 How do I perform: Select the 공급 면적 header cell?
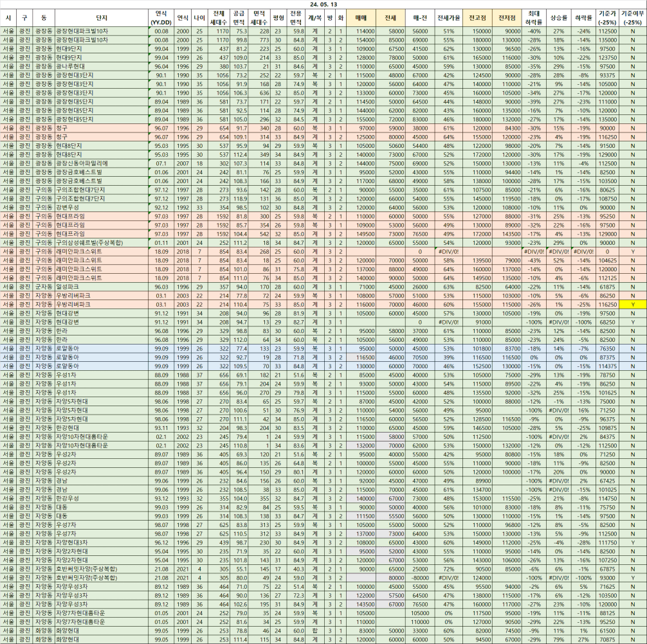239,18
